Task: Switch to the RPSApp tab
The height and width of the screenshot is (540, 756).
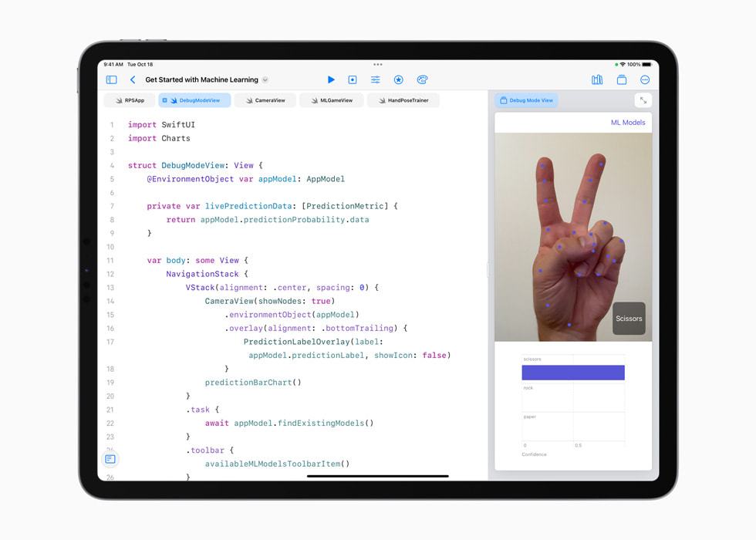Action: 130,100
